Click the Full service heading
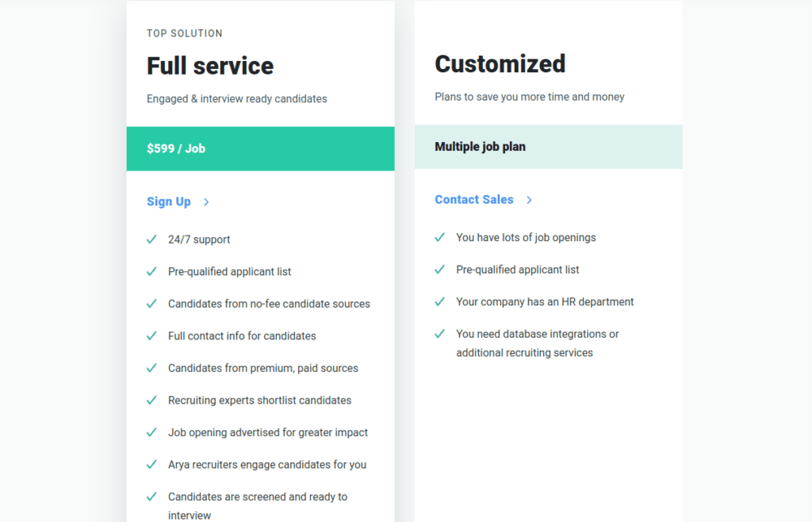This screenshot has height=522, width=812. tap(209, 66)
